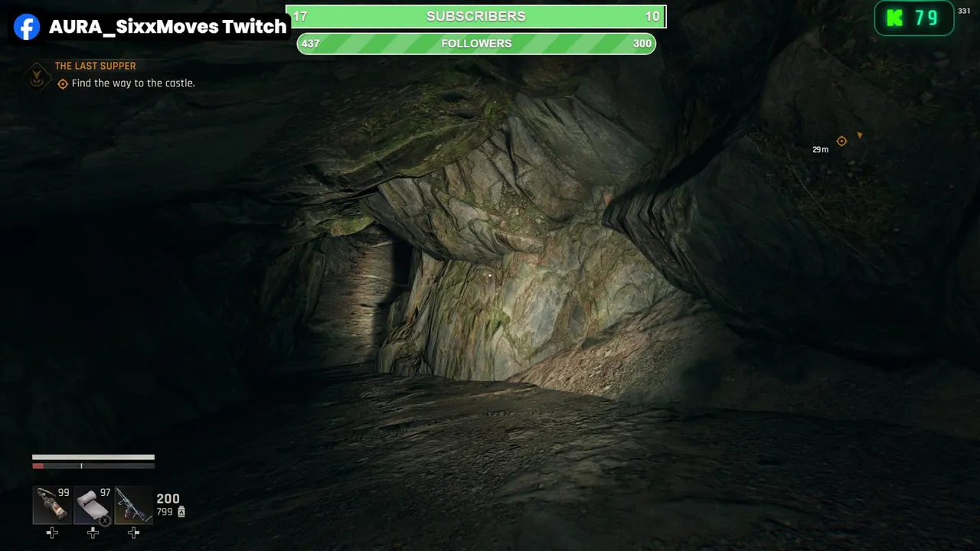Click the white bar above the inventory
Screen dimensions: 980x551
click(93, 458)
